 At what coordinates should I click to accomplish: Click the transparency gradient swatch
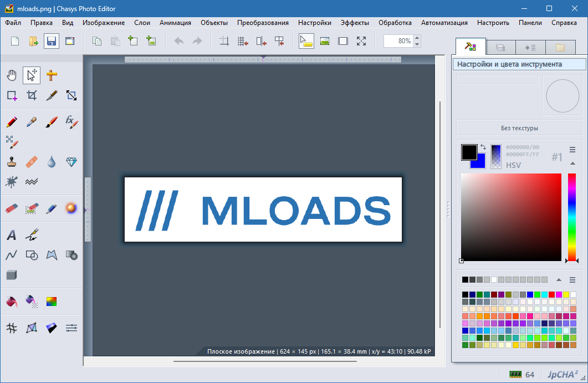pyautogui.click(x=496, y=156)
